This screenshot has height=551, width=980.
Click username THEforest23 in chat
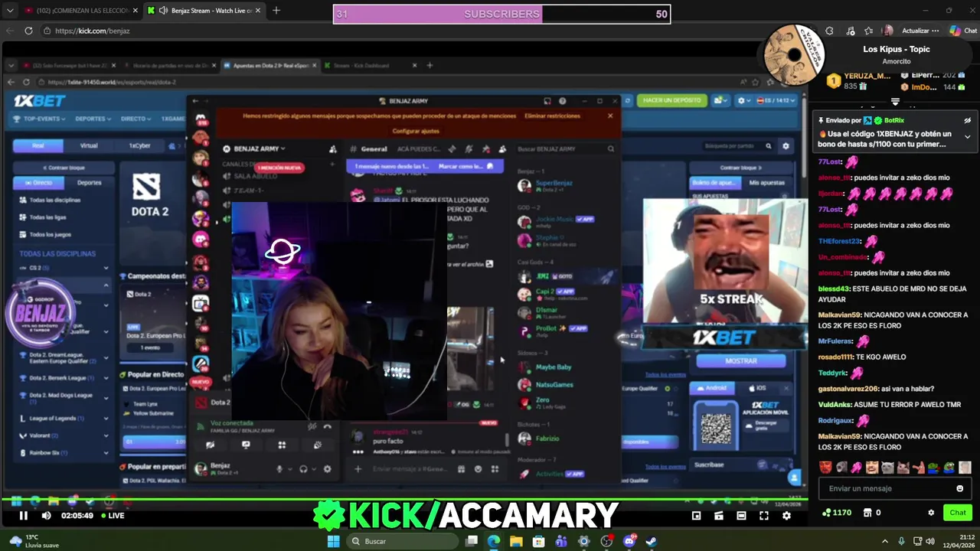coord(839,241)
